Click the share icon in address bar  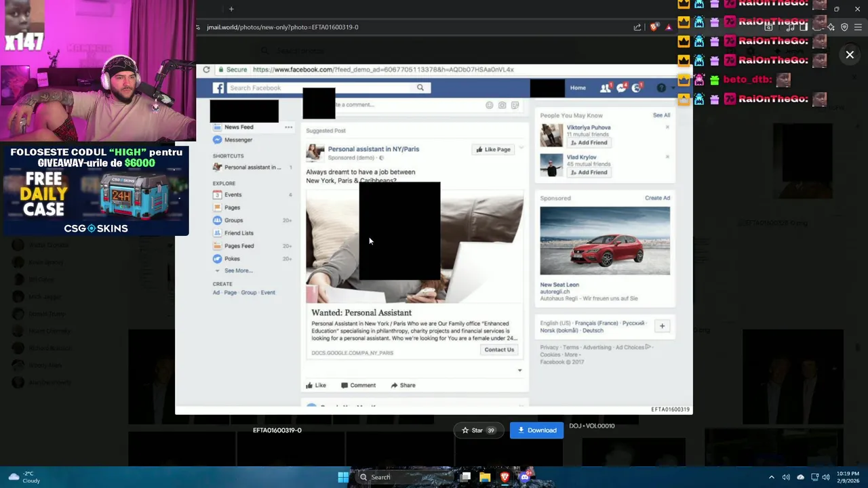click(x=637, y=27)
